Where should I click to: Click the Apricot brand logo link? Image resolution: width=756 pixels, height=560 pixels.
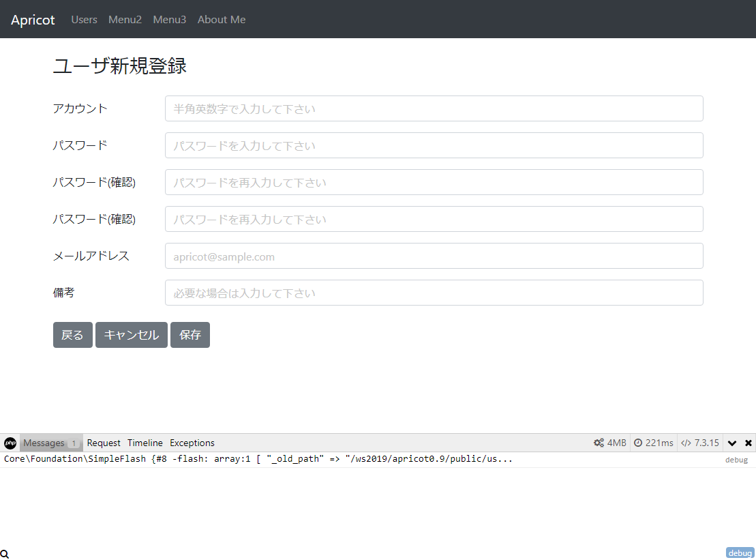[x=33, y=20]
